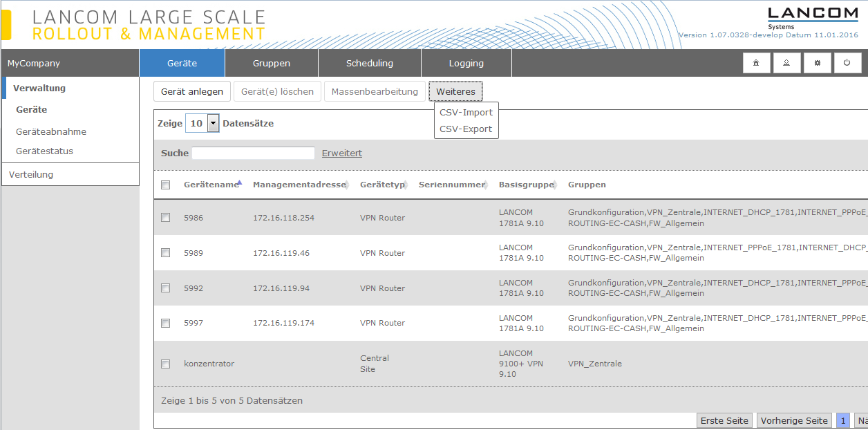Check the select-all checkbox in table header
This screenshot has width=868, height=430.
[165, 185]
